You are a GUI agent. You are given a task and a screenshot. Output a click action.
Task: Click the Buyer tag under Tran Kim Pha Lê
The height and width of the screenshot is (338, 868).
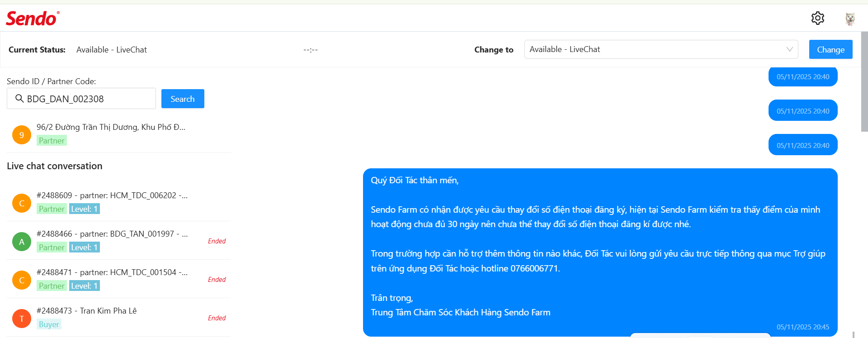click(x=49, y=324)
